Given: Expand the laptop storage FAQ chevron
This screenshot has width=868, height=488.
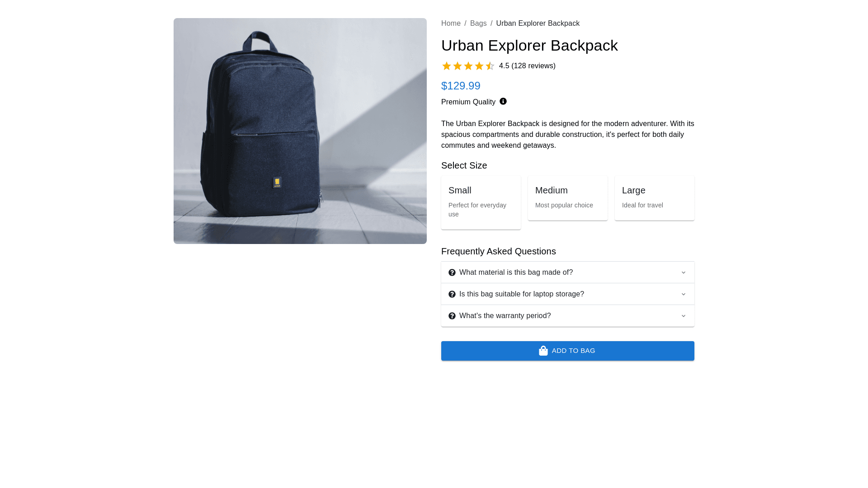Looking at the screenshot, I should point(684,294).
